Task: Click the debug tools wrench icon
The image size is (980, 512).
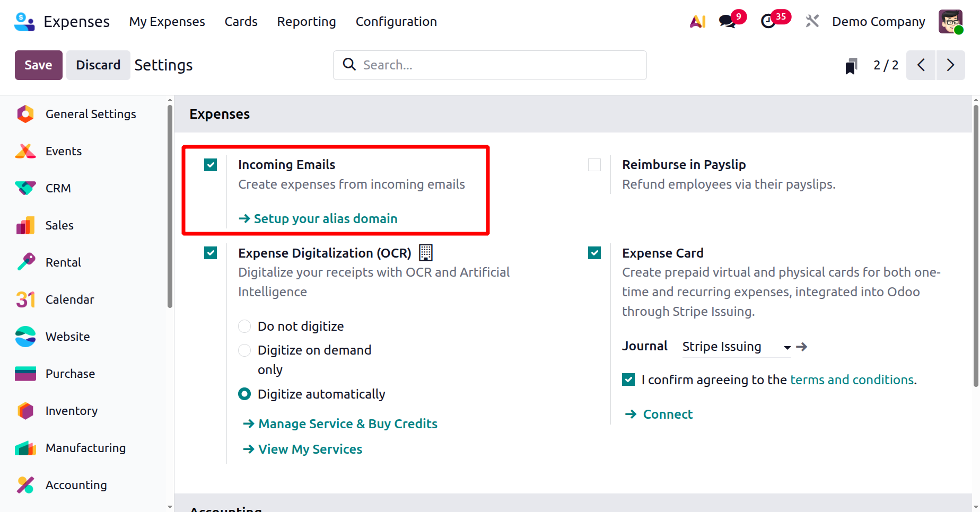Action: [812, 21]
